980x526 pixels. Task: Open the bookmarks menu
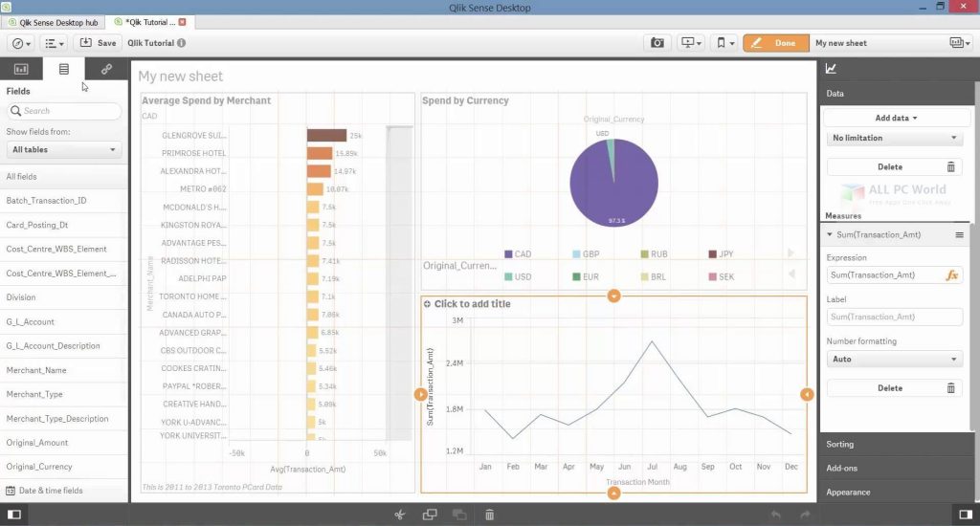[724, 43]
